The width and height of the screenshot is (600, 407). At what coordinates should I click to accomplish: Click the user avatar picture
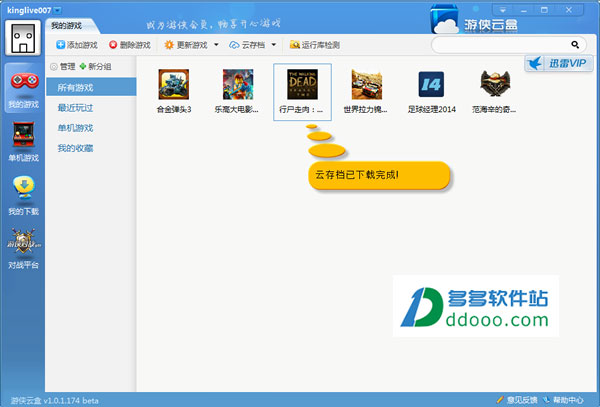[x=23, y=38]
